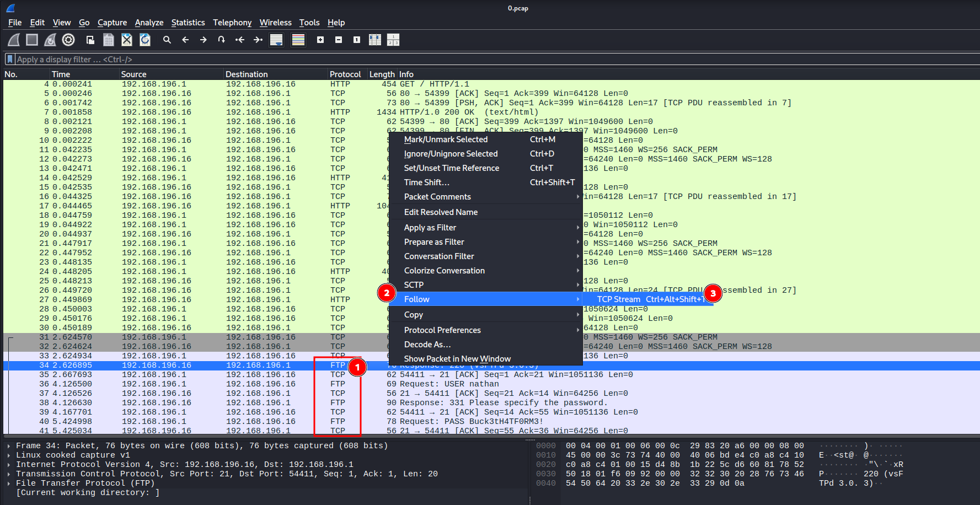Close the capture file with the X icon

coord(126,39)
